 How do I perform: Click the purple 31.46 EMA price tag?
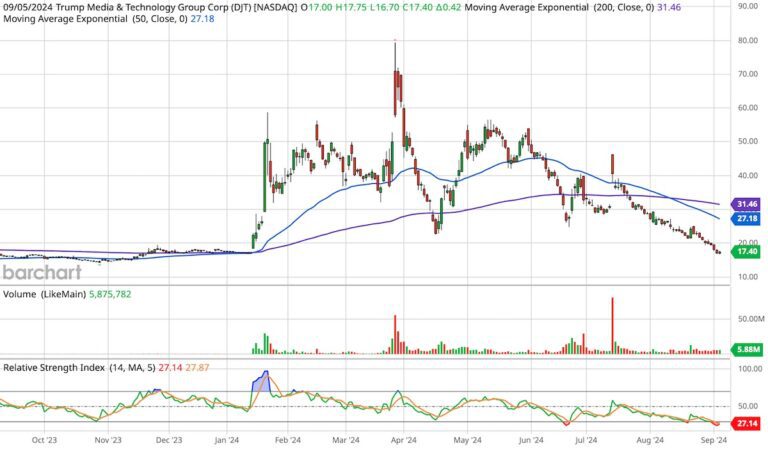pyautogui.click(x=746, y=204)
